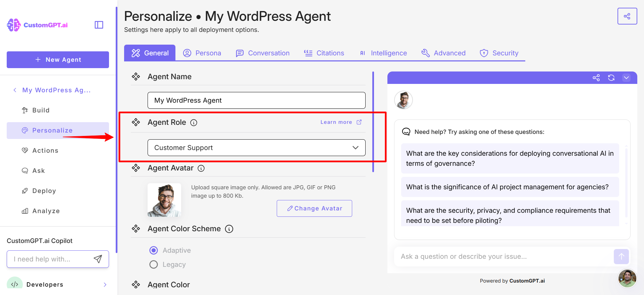This screenshot has height=295, width=644.
Task: Collapse the sidebar panel icon
Action: [x=99, y=25]
